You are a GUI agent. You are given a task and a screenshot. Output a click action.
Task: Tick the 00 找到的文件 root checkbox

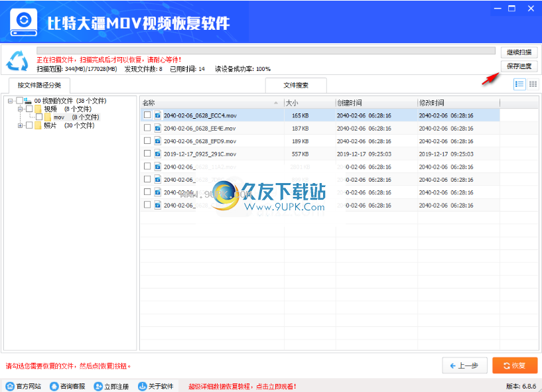click(x=20, y=101)
